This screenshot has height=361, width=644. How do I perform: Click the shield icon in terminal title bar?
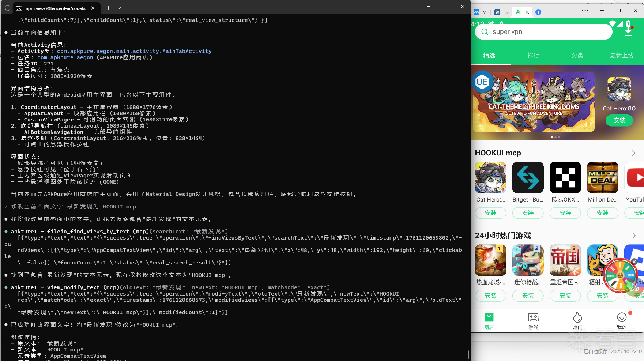click(x=7, y=8)
